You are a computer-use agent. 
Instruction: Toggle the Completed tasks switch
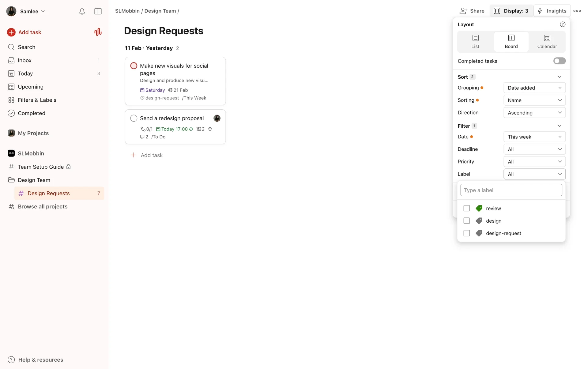(559, 61)
